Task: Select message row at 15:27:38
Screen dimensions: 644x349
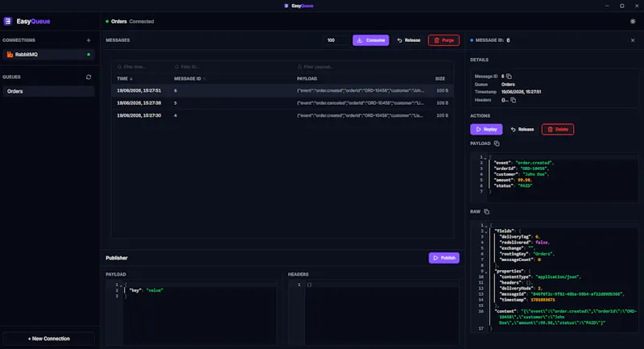Action: pyautogui.click(x=283, y=103)
